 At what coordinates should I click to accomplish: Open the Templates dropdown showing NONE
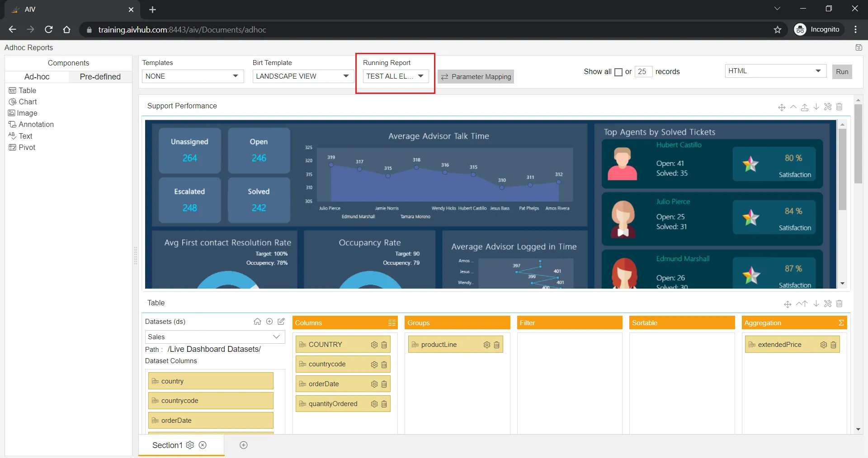193,76
